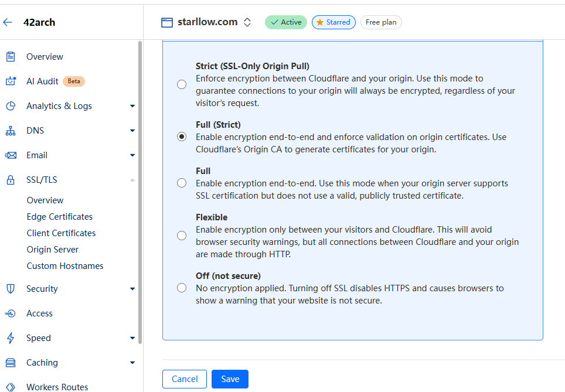Go back using the arrow beside 42arch
The image size is (565, 392).
[8, 22]
